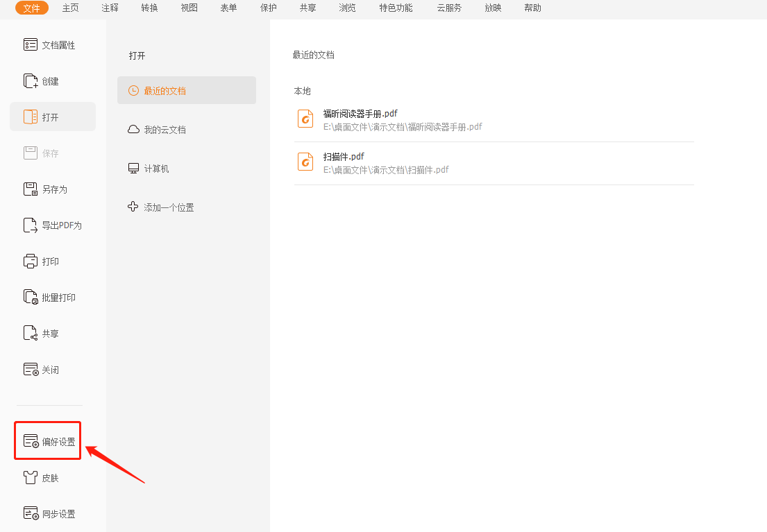
Task: Select the 另存为 save-as icon
Action: (31, 189)
